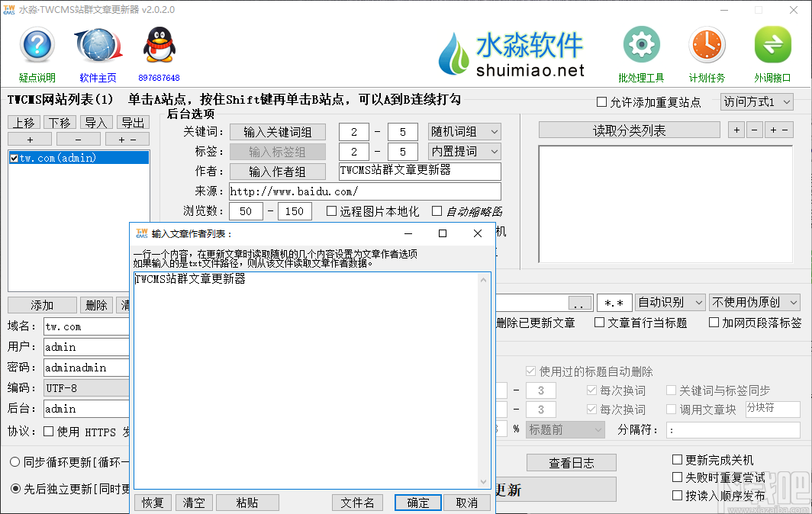Open the 批处理工具 batch tools gear icon
The image size is (812, 514).
(x=641, y=44)
